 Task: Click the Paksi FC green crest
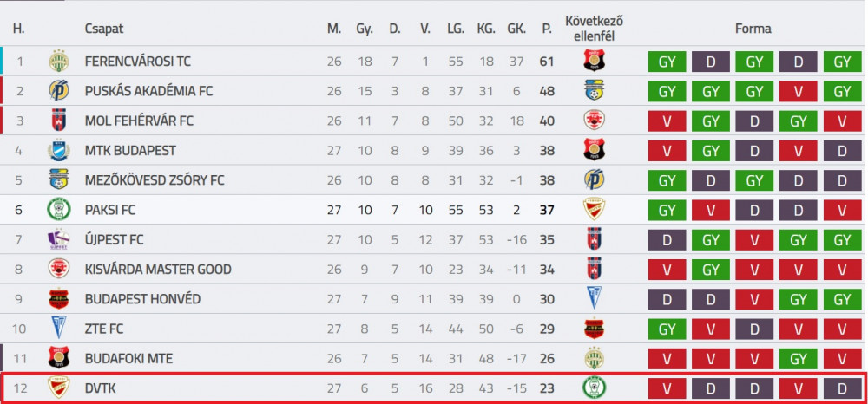(x=59, y=210)
